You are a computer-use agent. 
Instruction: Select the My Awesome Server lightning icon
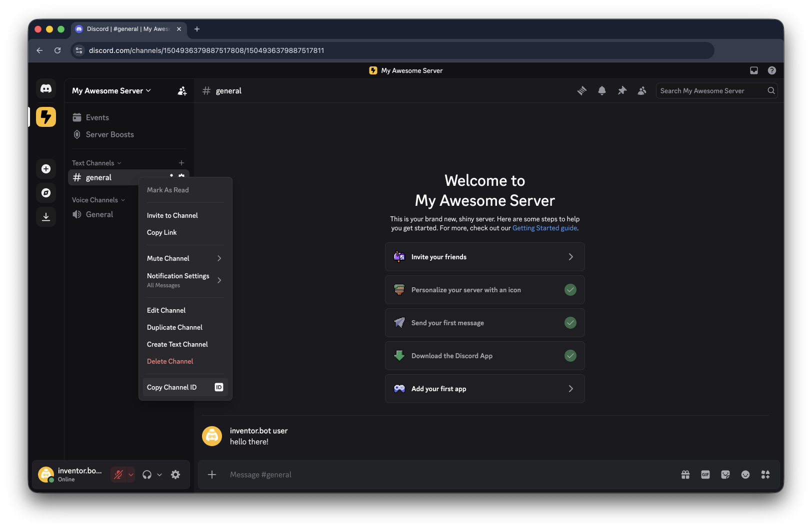pos(46,117)
